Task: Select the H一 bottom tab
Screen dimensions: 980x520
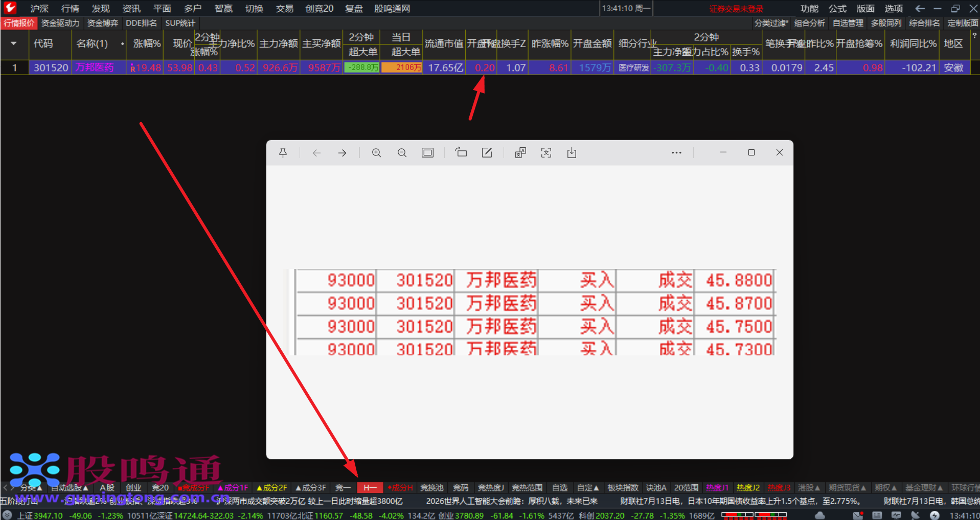Action: pos(370,488)
